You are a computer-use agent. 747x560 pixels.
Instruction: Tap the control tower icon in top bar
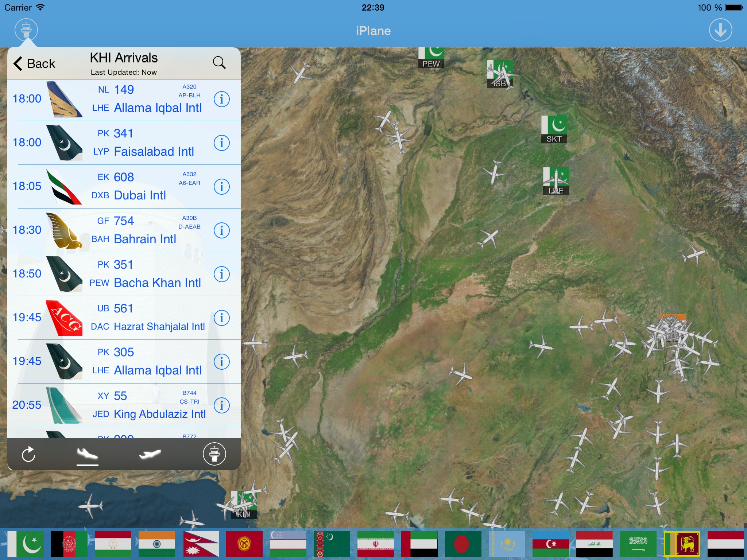(x=26, y=30)
